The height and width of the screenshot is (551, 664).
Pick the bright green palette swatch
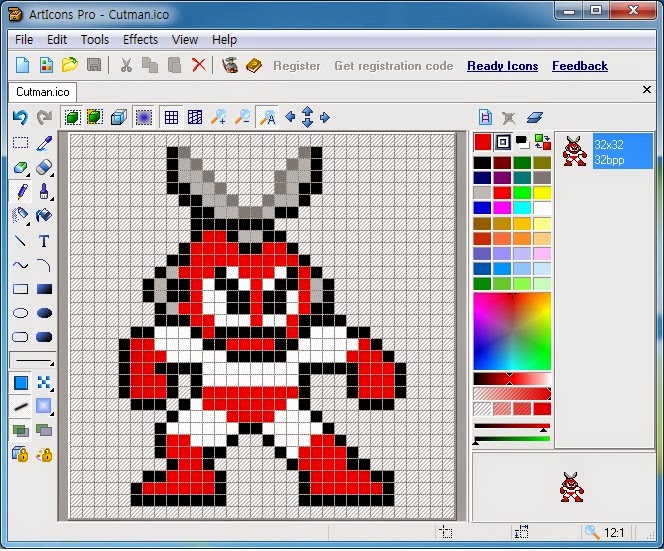522,193
